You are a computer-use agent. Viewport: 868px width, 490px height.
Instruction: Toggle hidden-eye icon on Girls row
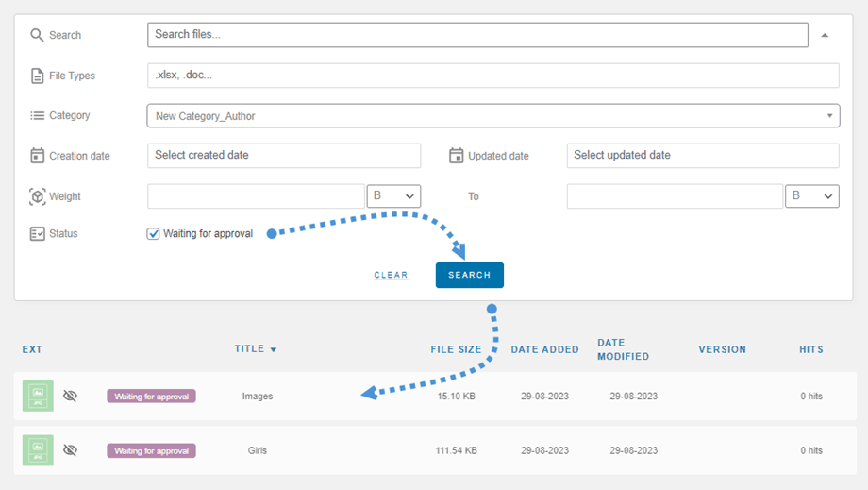pyautogui.click(x=70, y=450)
